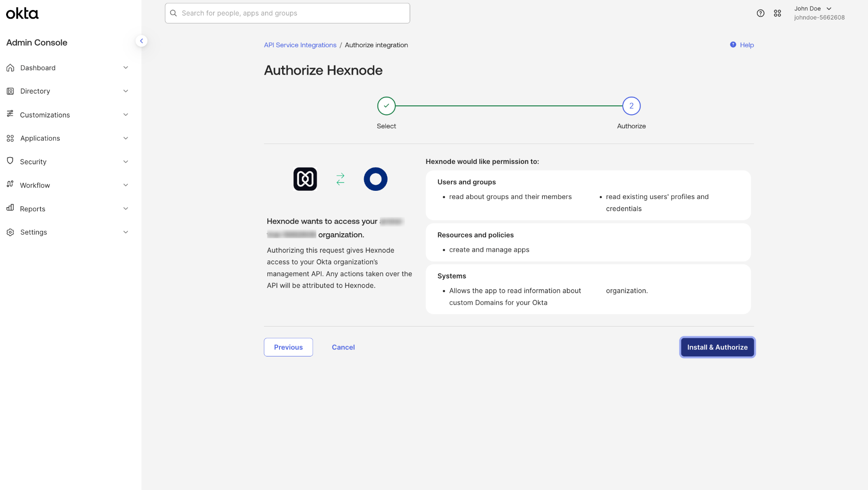Open the Settings sidebar item
This screenshot has height=490, width=868.
(68, 232)
